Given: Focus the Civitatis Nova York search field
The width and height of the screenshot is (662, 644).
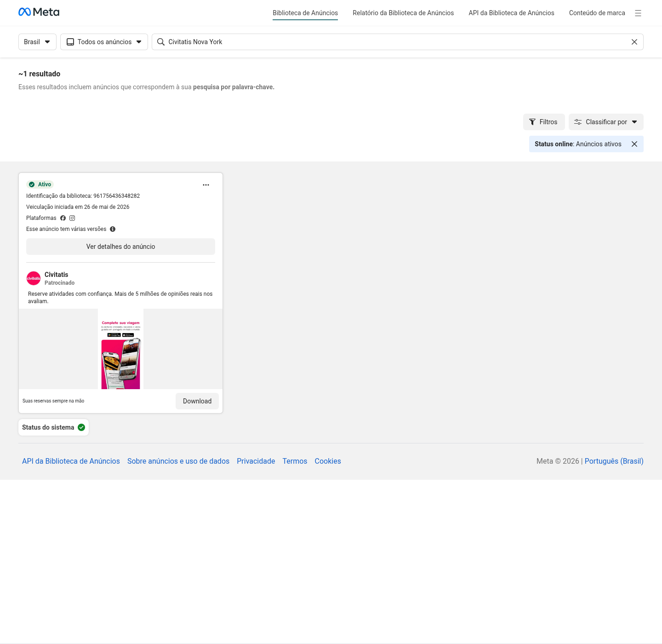Looking at the screenshot, I should click(398, 42).
